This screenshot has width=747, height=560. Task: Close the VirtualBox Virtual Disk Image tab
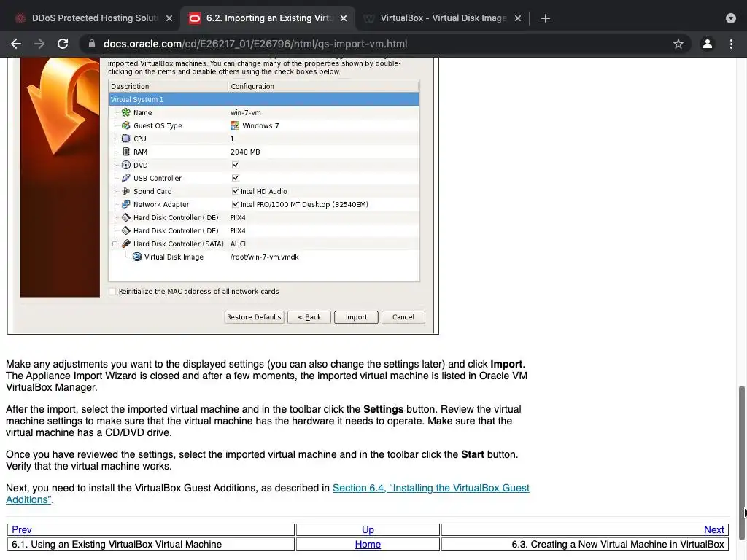518,18
